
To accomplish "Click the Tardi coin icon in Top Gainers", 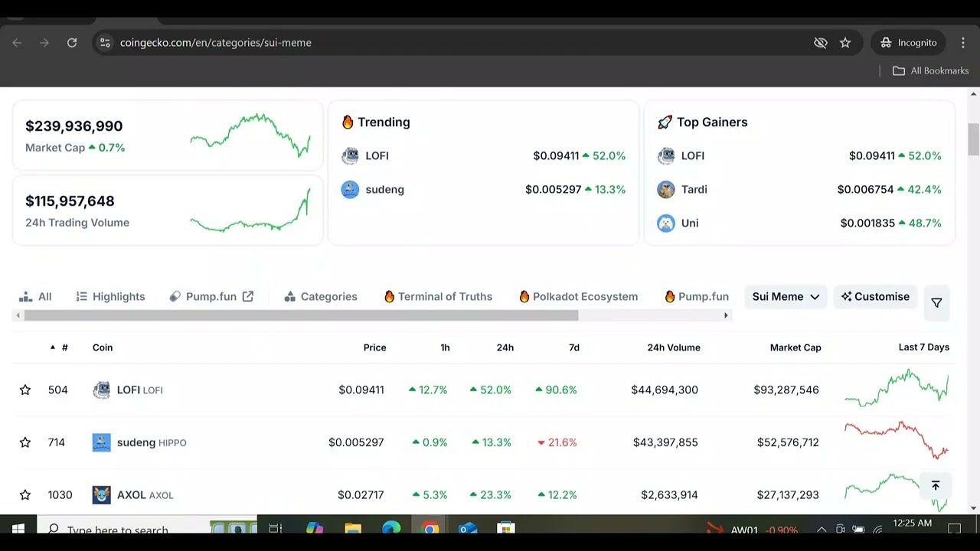I will coord(666,190).
